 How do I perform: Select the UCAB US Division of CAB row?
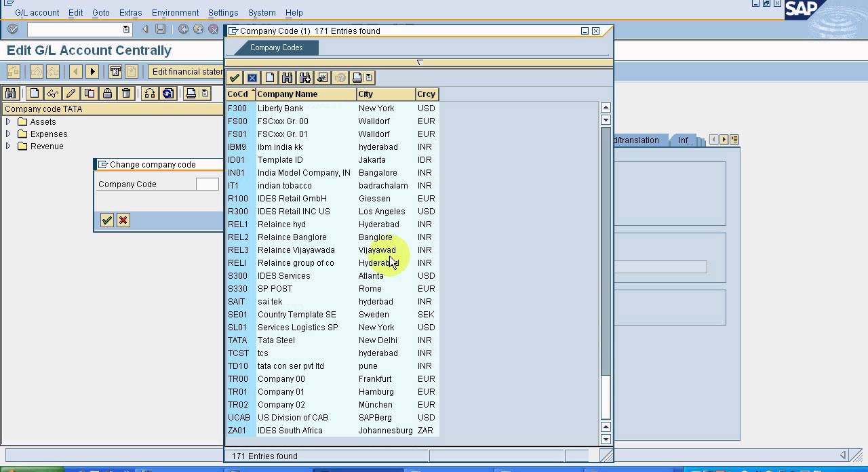point(333,418)
